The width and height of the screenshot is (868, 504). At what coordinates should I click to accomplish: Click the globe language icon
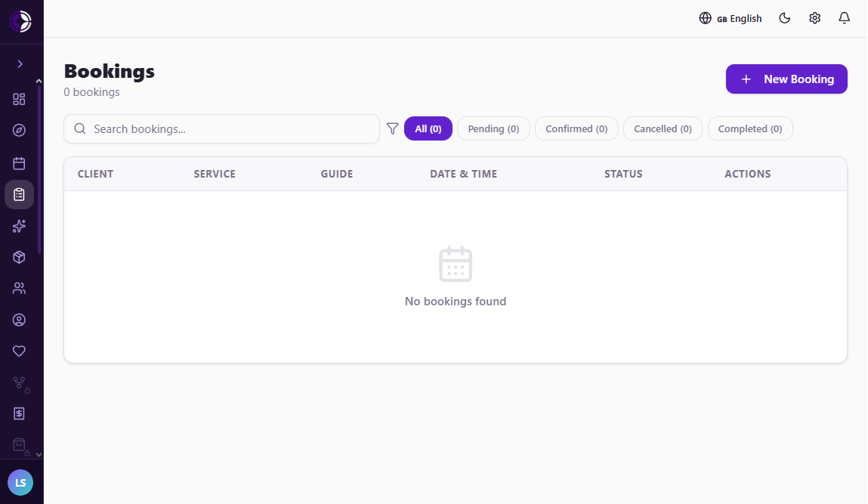(706, 18)
